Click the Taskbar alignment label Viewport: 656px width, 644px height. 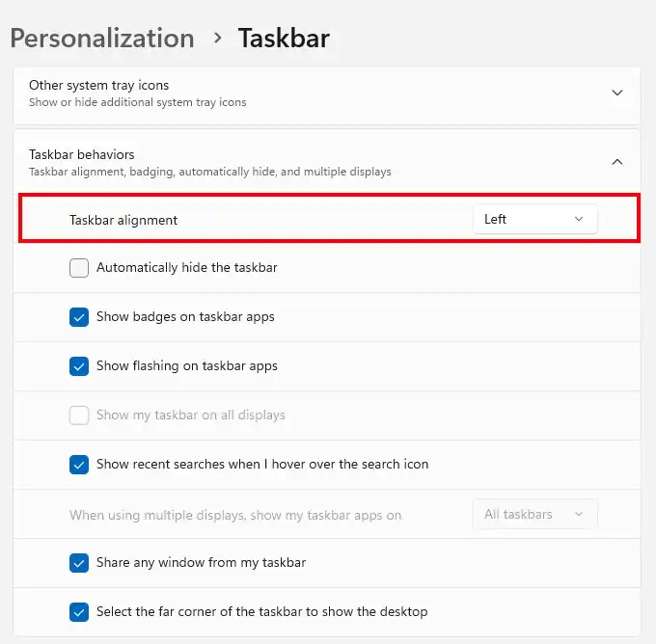coord(123,220)
